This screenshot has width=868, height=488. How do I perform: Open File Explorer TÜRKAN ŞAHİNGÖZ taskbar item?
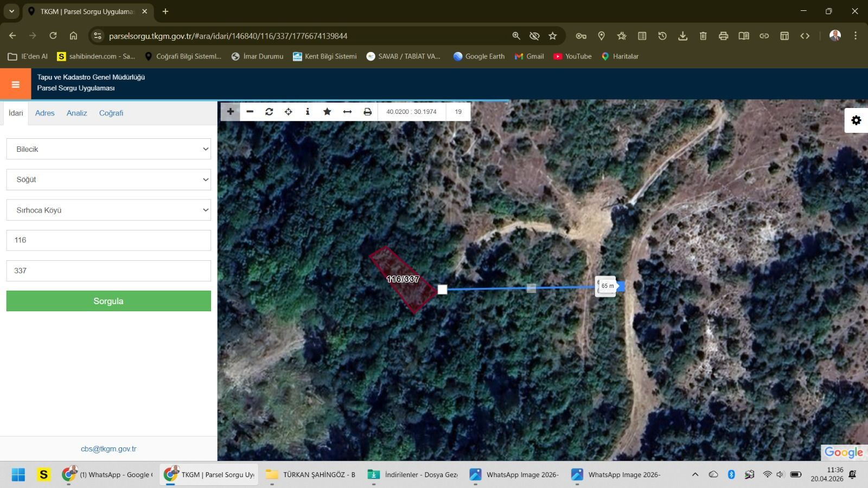tap(311, 474)
